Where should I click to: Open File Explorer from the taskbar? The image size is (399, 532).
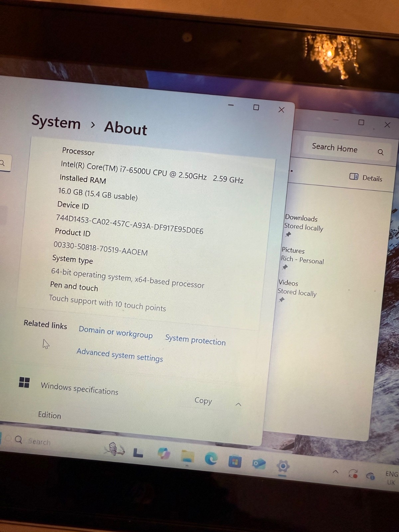coord(187,456)
